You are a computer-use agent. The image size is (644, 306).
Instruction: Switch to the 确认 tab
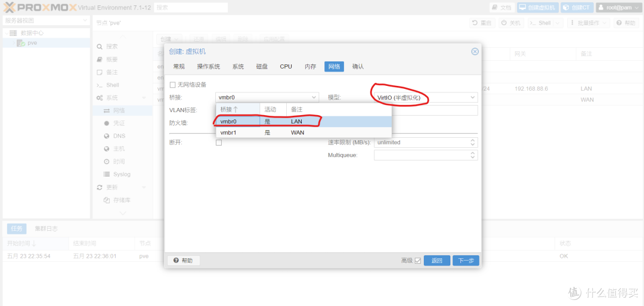358,67
